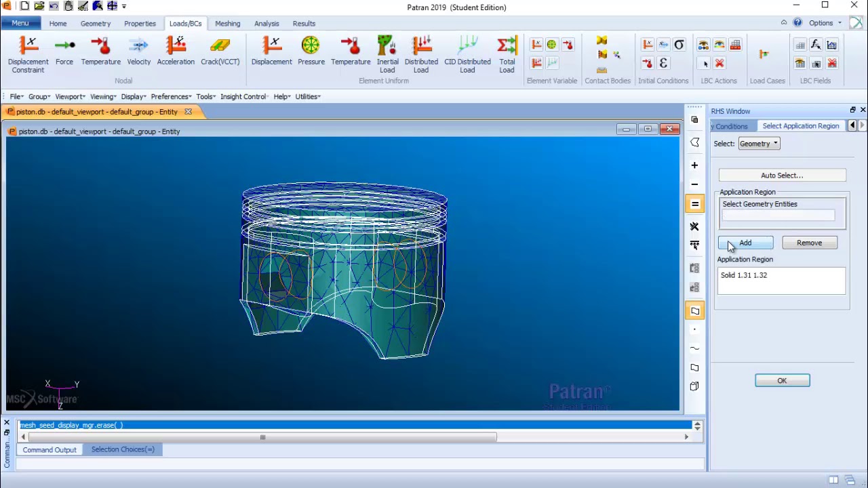This screenshot has height=488, width=868.
Task: Select the Crack(VCCT) tool
Action: pos(220,52)
